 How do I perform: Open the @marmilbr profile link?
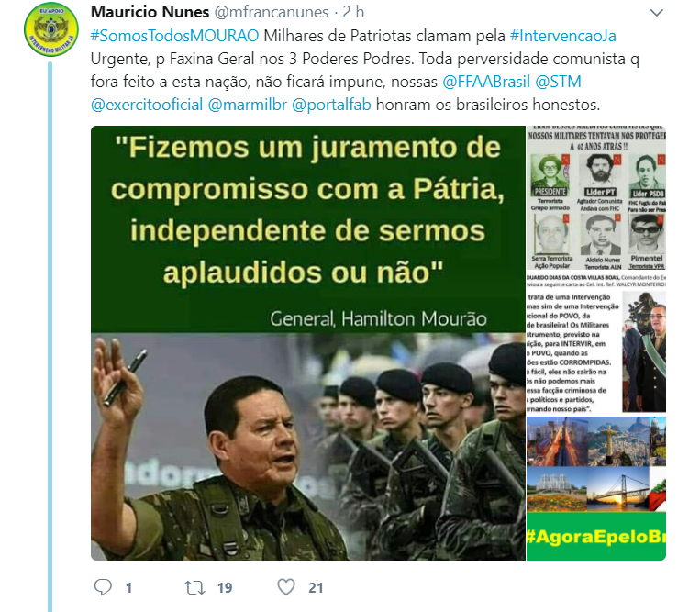tap(248, 105)
